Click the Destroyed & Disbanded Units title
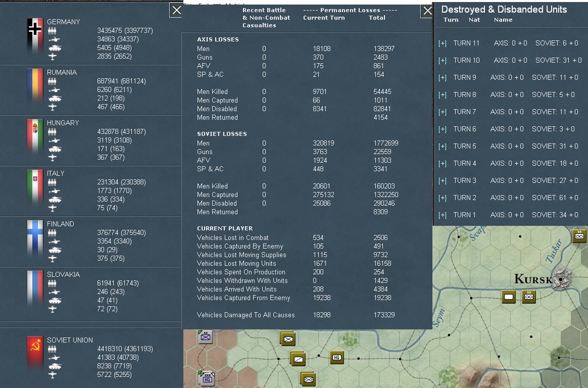This screenshot has width=588, height=388. pyautogui.click(x=504, y=10)
